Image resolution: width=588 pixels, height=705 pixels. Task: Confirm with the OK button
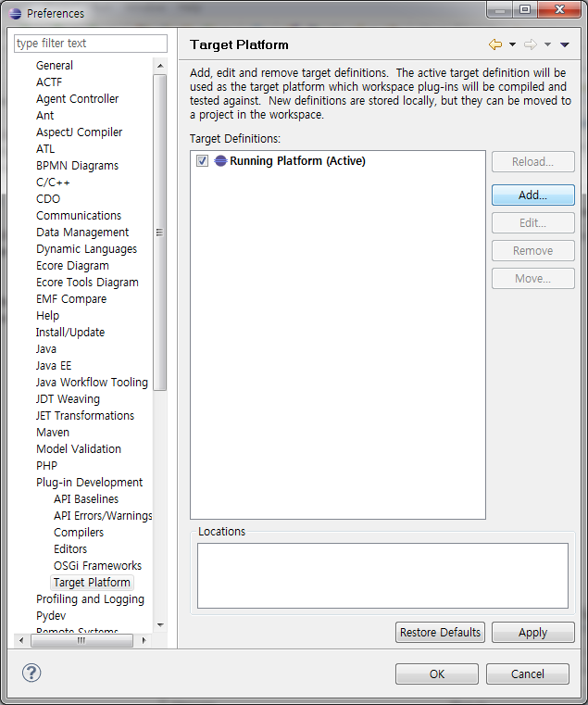pos(437,674)
